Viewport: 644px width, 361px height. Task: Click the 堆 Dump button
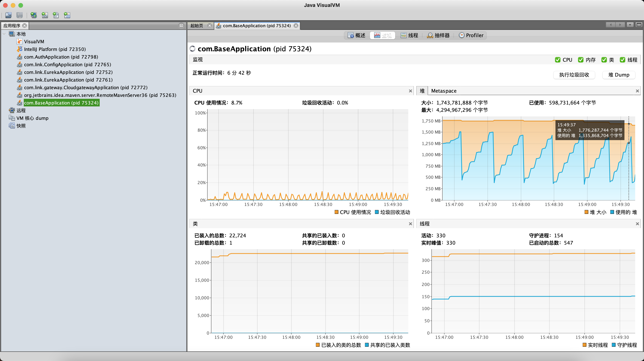pos(619,75)
